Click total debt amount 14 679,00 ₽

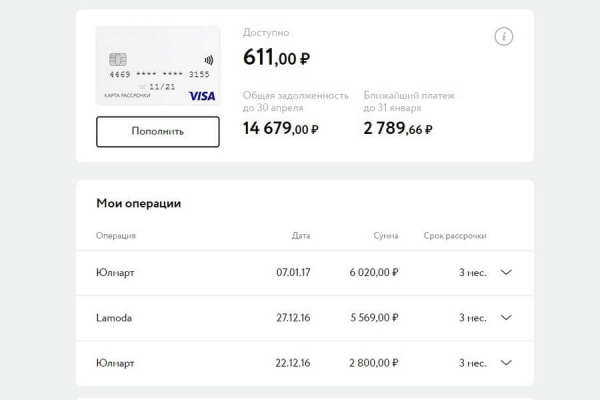pos(280,128)
